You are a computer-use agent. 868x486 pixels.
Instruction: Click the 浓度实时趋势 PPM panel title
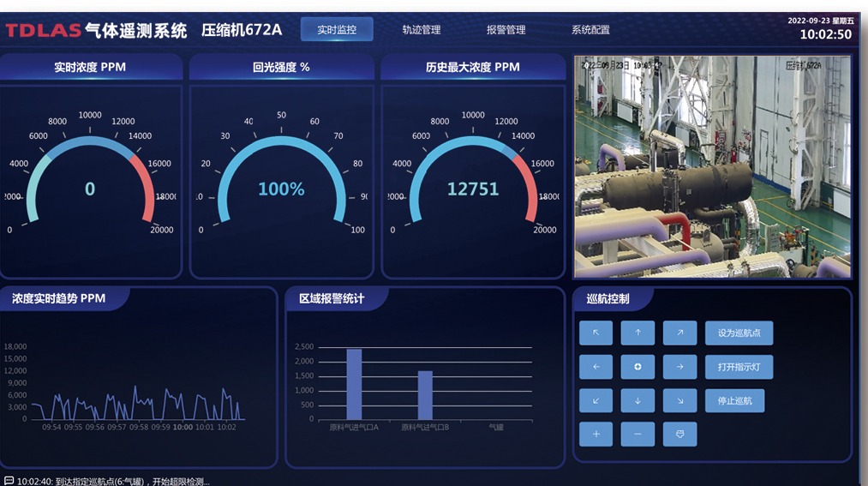point(58,298)
